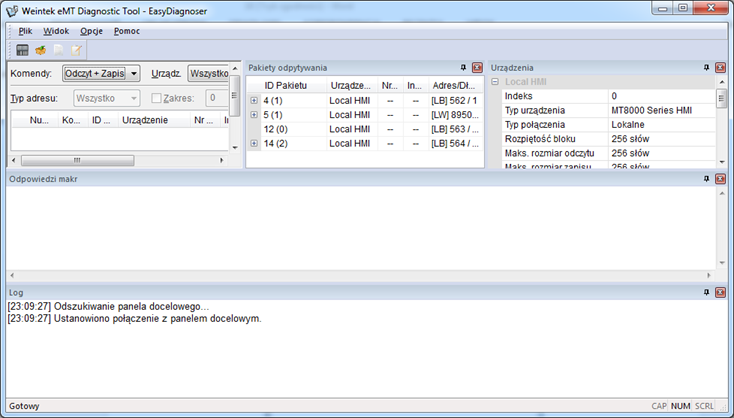Click the Indeks property label
The width and height of the screenshot is (734, 418).
(x=518, y=96)
